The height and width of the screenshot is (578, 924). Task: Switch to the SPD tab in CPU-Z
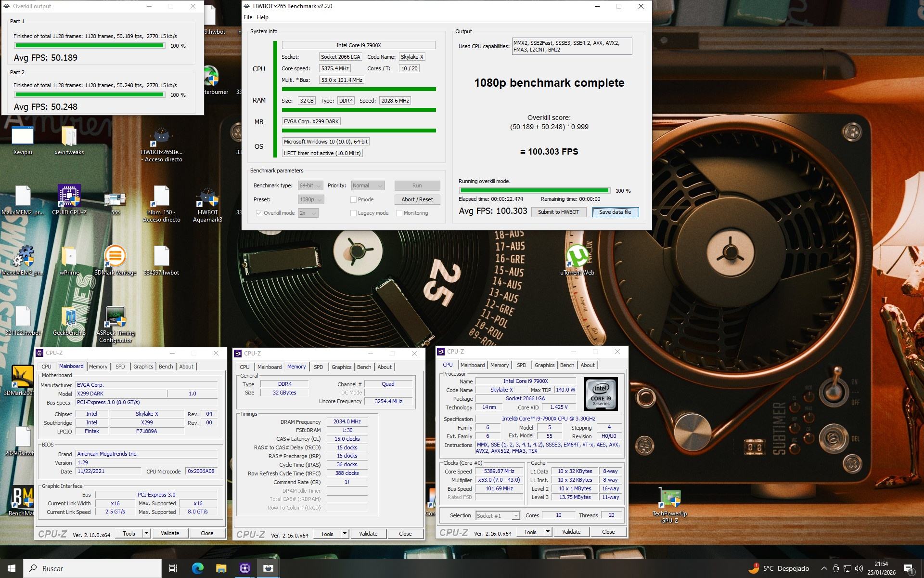(x=120, y=367)
